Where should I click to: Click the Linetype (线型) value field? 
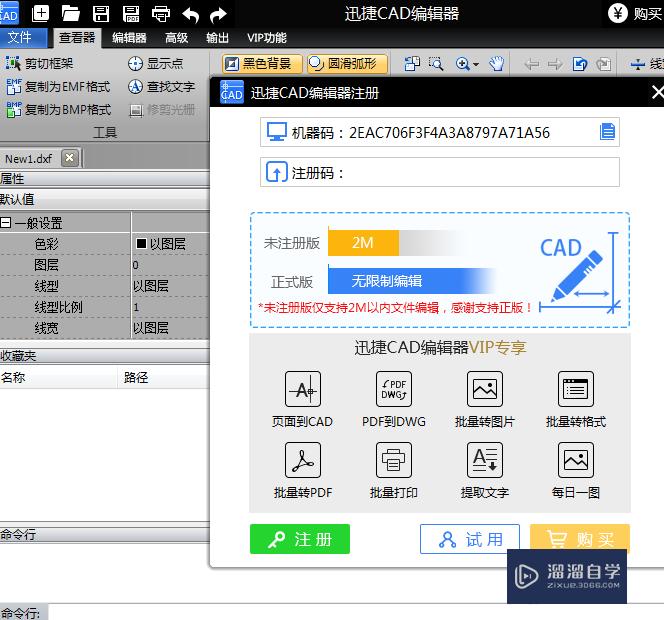click(171, 286)
